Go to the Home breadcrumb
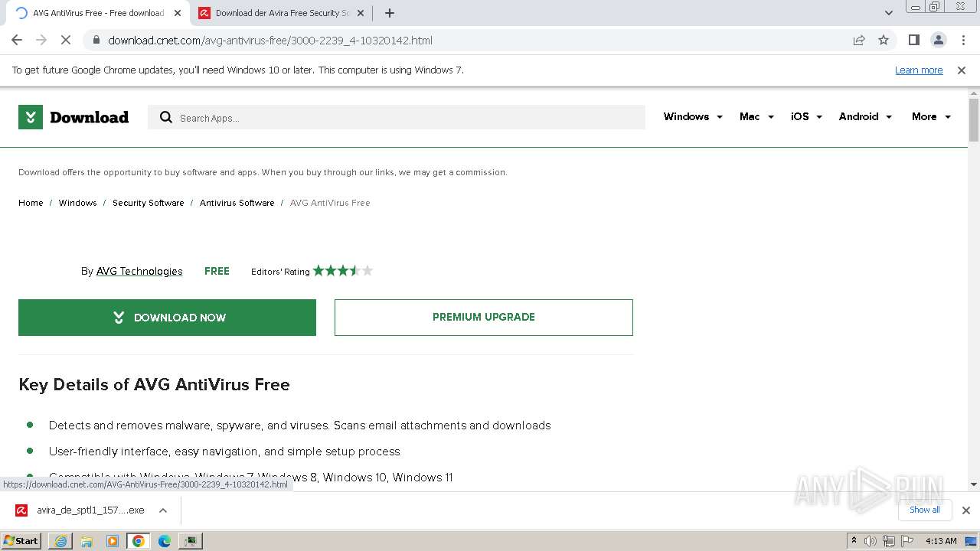 31,203
